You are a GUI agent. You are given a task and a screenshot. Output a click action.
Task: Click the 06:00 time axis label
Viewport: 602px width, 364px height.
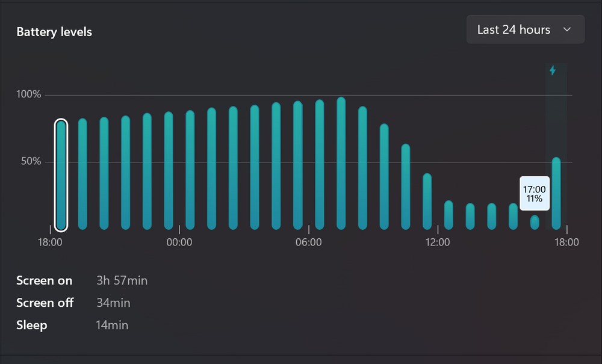(x=308, y=242)
